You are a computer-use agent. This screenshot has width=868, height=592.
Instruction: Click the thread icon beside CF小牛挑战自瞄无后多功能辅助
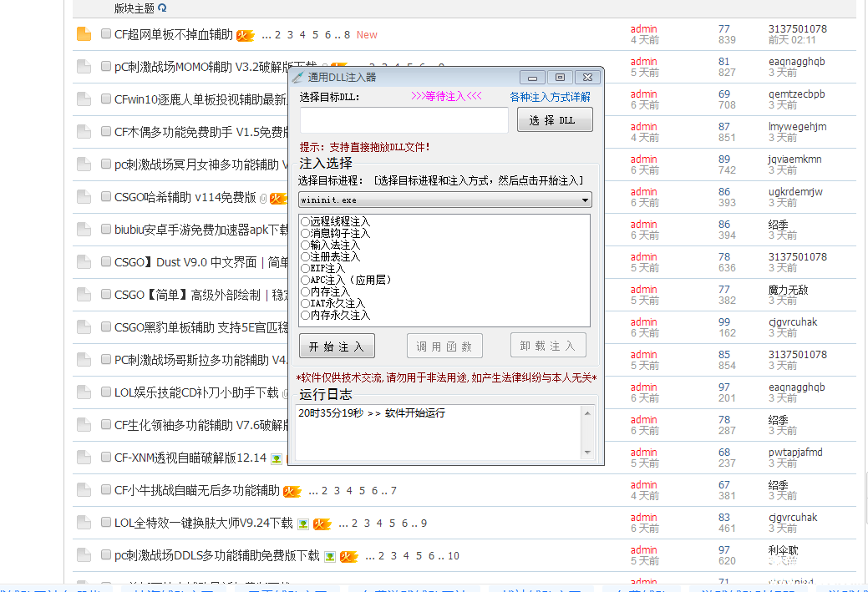click(84, 490)
